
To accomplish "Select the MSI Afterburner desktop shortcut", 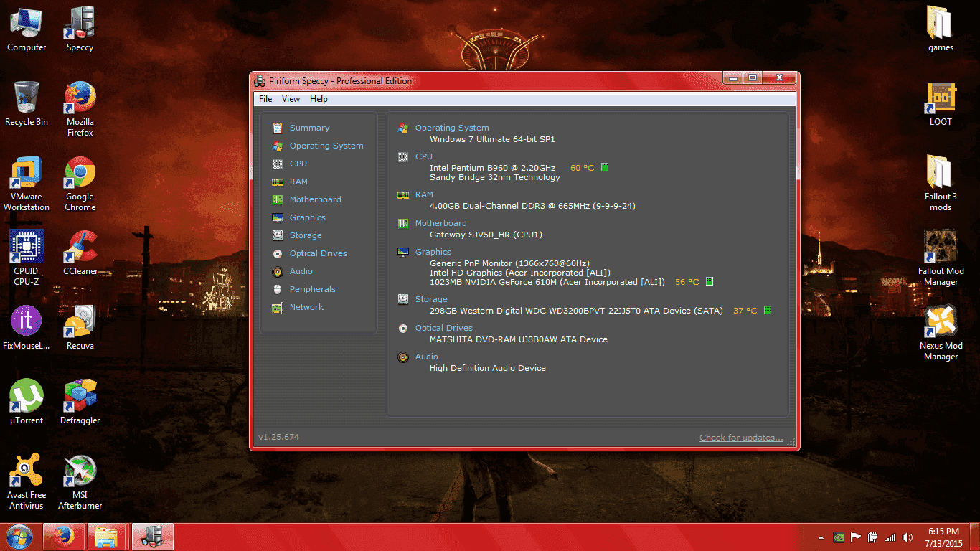I will point(80,482).
